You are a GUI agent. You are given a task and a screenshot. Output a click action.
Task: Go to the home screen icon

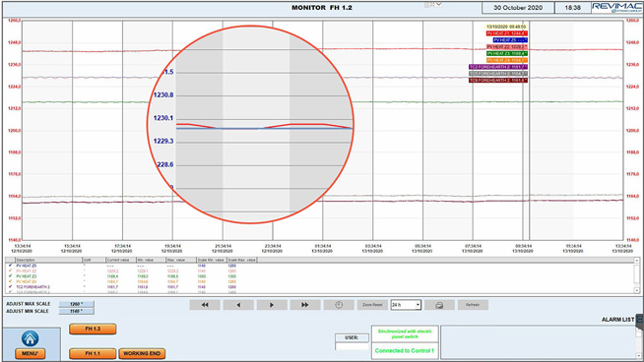pos(30,338)
